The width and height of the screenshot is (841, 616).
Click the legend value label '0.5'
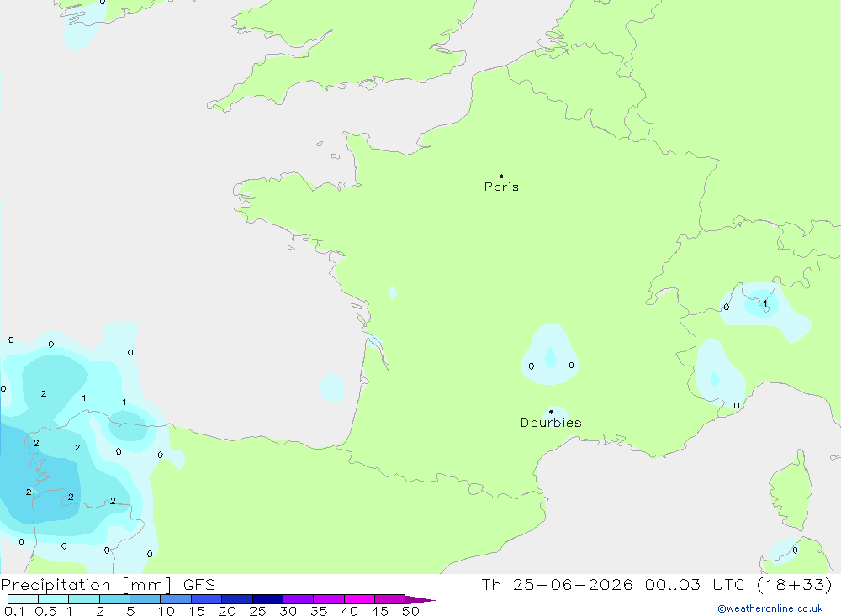(45, 611)
